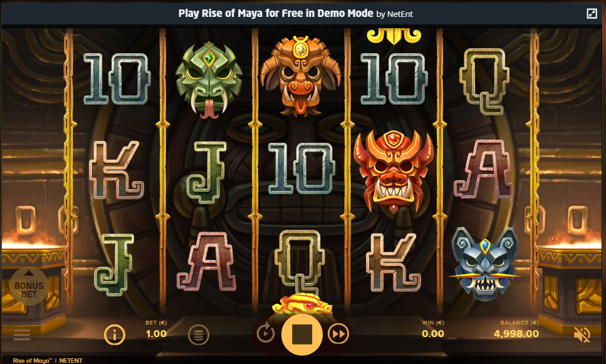Click the red demon mask symbol
This screenshot has height=364, width=606.
point(394,170)
